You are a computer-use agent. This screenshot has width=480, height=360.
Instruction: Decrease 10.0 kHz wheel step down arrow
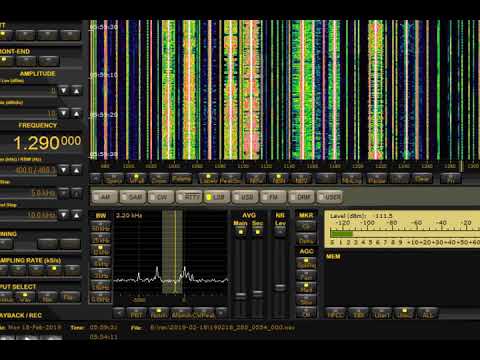click(63, 215)
